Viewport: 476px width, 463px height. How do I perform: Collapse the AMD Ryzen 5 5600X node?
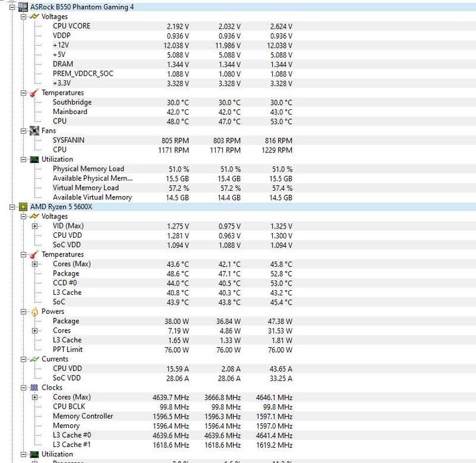point(12,207)
